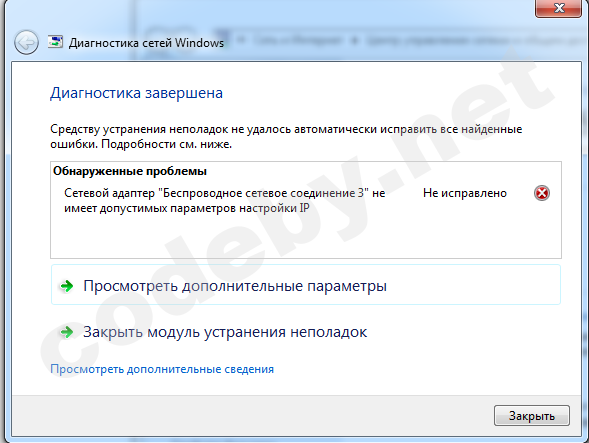Click the network diagnostics icon in title bar

click(55, 42)
